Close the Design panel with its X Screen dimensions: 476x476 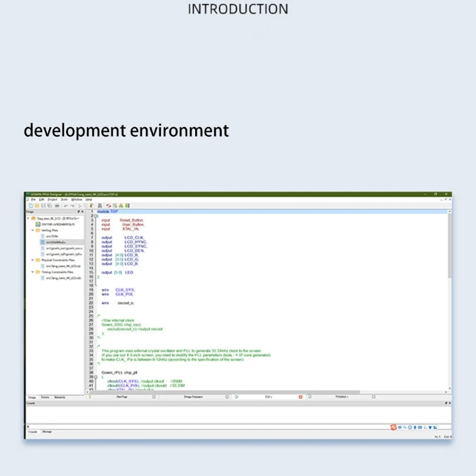82,212
